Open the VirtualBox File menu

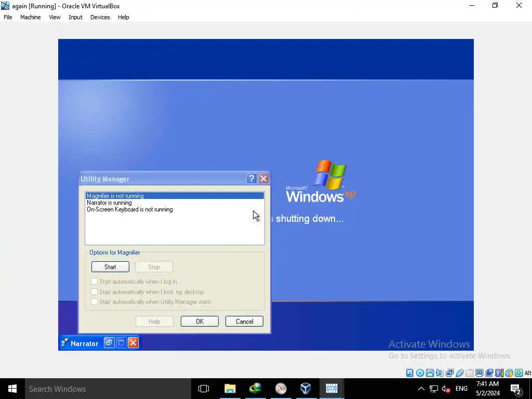coord(8,17)
